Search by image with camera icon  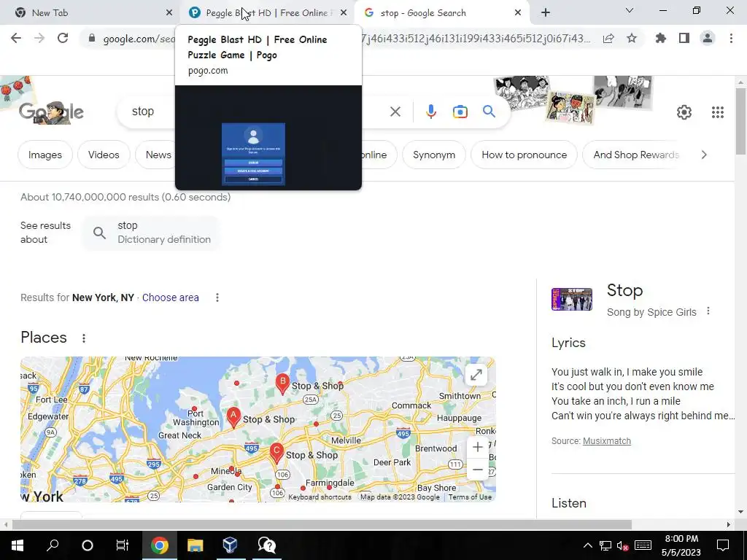coord(460,112)
